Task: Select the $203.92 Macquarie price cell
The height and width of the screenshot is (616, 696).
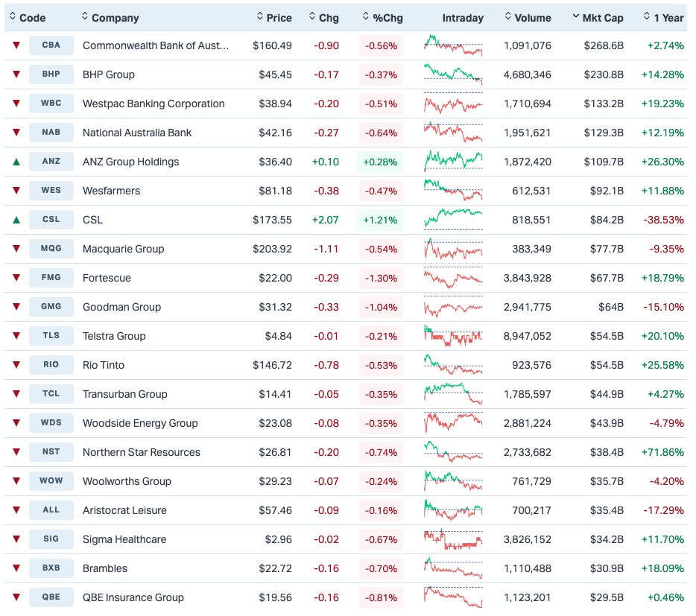Action: click(272, 249)
